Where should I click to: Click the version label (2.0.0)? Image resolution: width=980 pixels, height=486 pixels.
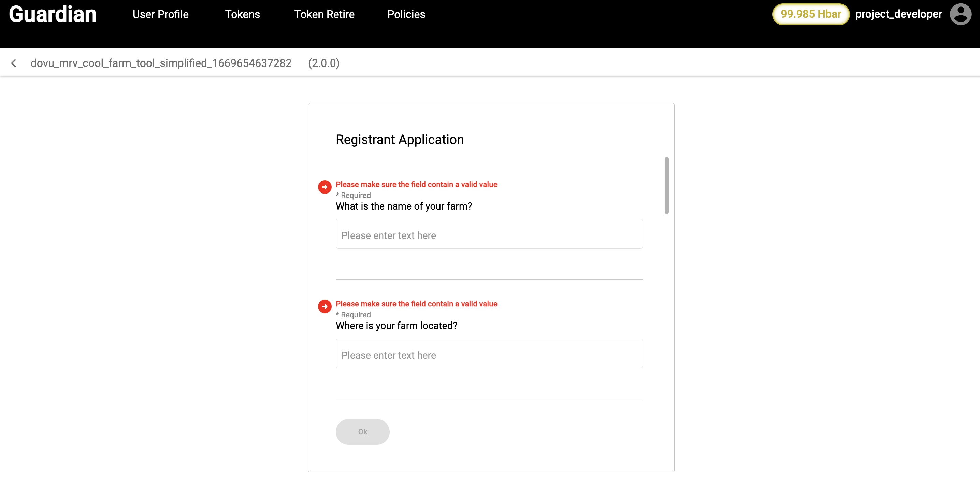[323, 63]
